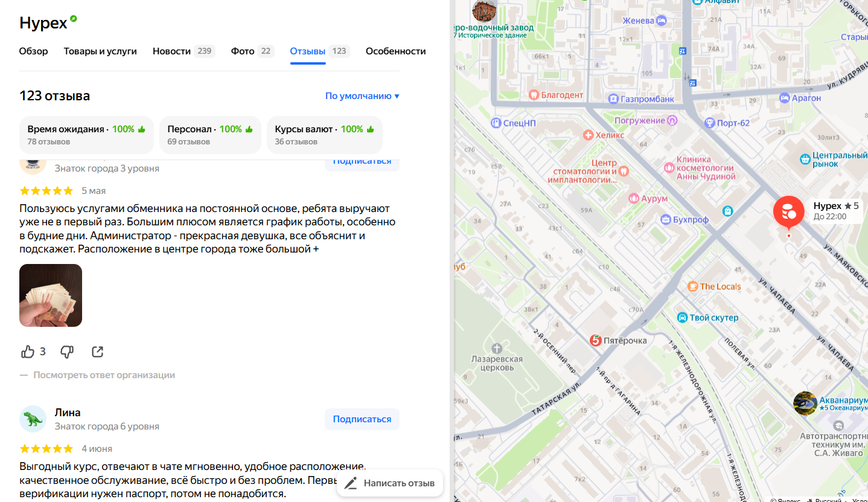The image size is (868, 502).
Task: Select the Отзывы tab
Action: [320, 51]
